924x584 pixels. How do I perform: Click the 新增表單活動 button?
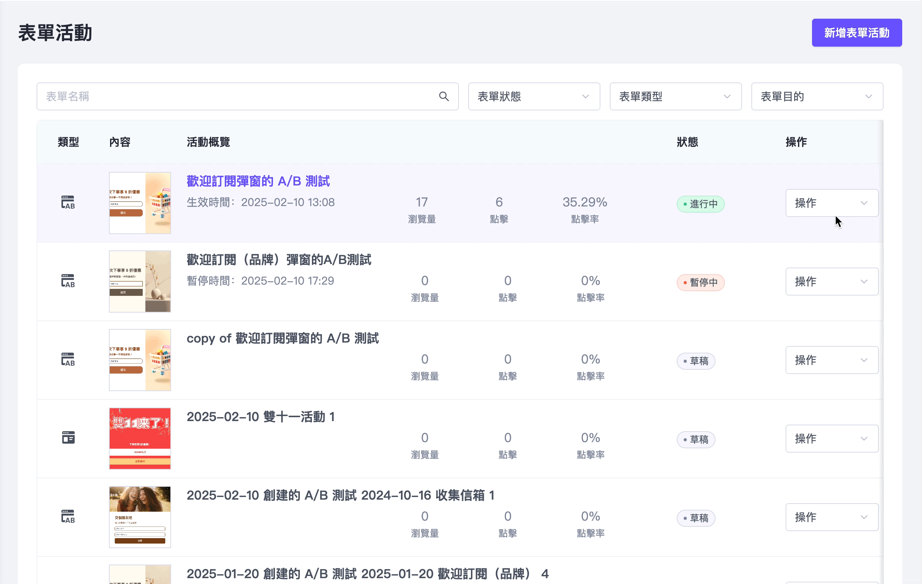tap(856, 33)
